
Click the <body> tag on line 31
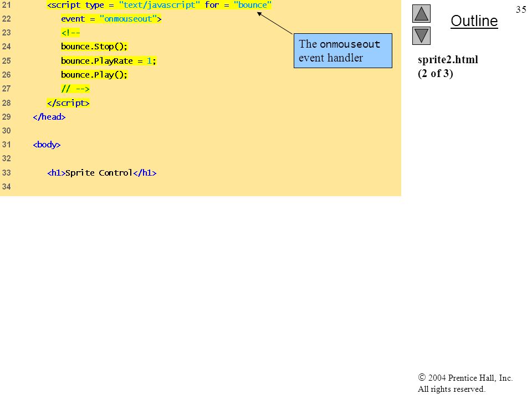coord(47,145)
